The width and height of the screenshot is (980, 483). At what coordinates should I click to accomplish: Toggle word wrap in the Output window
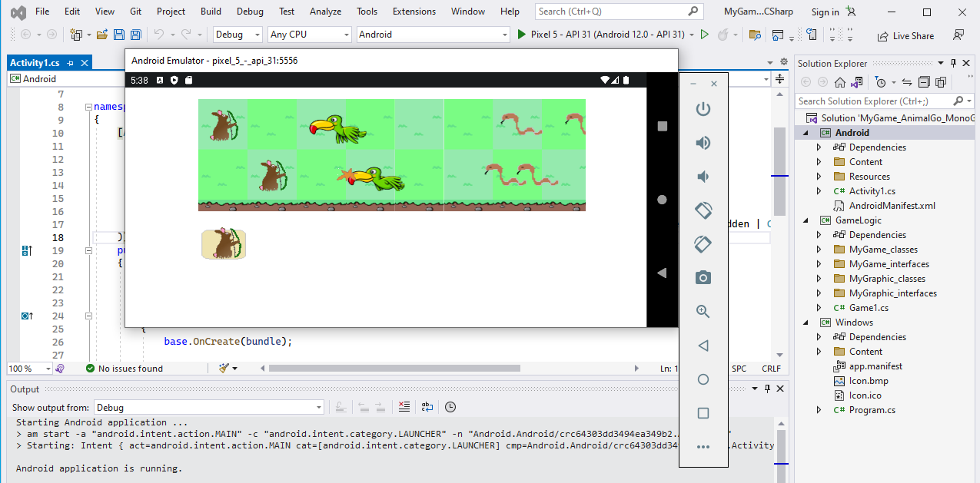[427, 407]
